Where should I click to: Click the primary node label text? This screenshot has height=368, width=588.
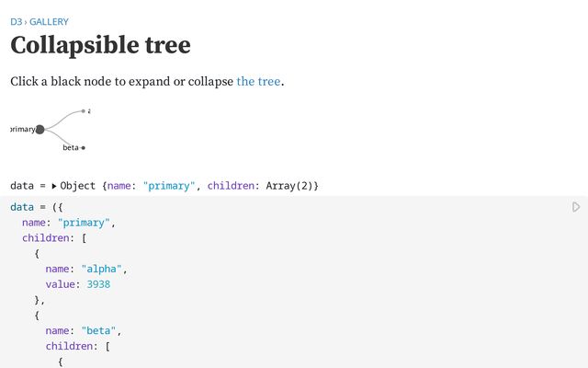[x=22, y=129]
